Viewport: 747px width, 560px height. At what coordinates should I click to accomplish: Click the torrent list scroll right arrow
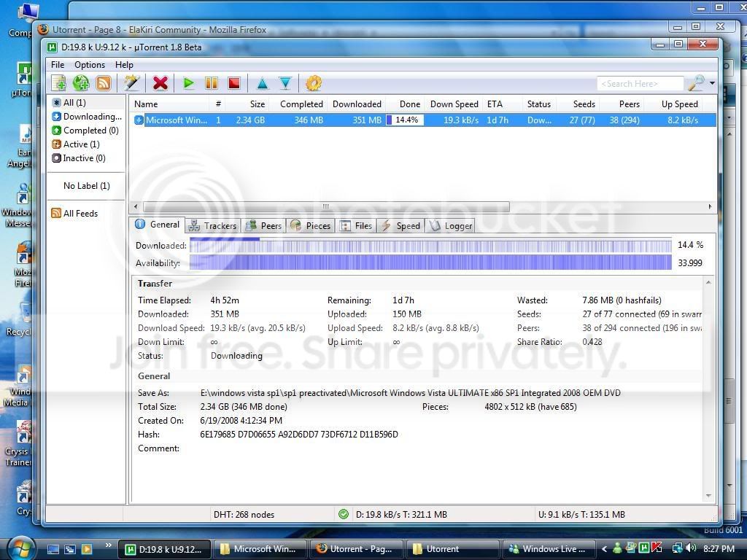710,206
